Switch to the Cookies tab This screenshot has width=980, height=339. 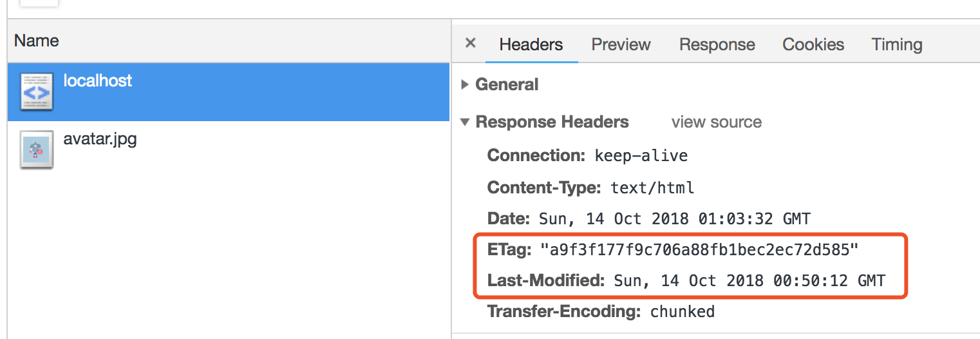(813, 44)
